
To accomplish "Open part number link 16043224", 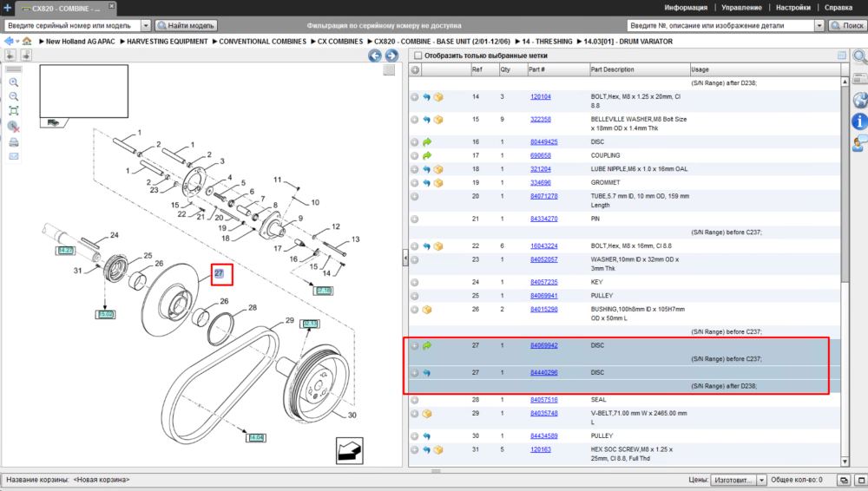I will pyautogui.click(x=543, y=246).
